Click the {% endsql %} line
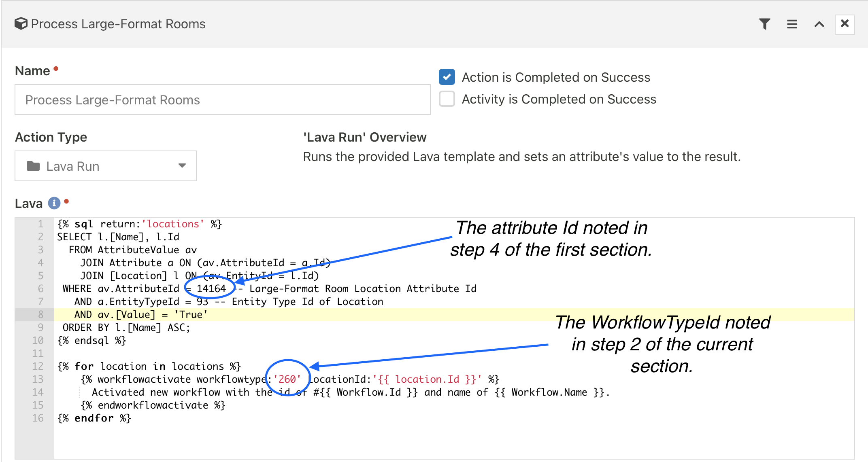Screen dimensions: 868x462 tap(92, 340)
